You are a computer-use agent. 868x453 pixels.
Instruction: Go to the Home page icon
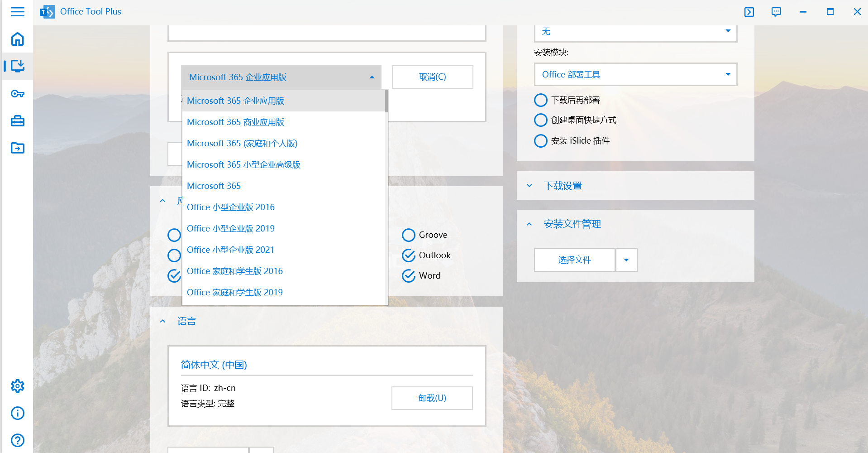click(18, 39)
